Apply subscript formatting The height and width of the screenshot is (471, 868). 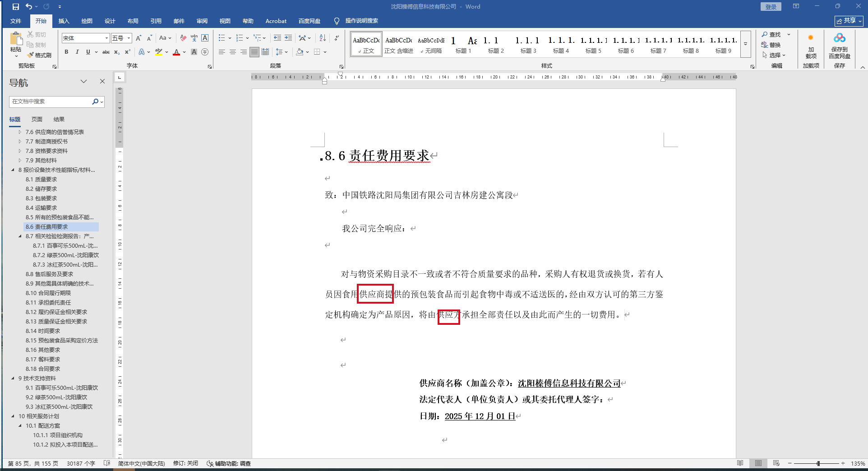coord(117,52)
